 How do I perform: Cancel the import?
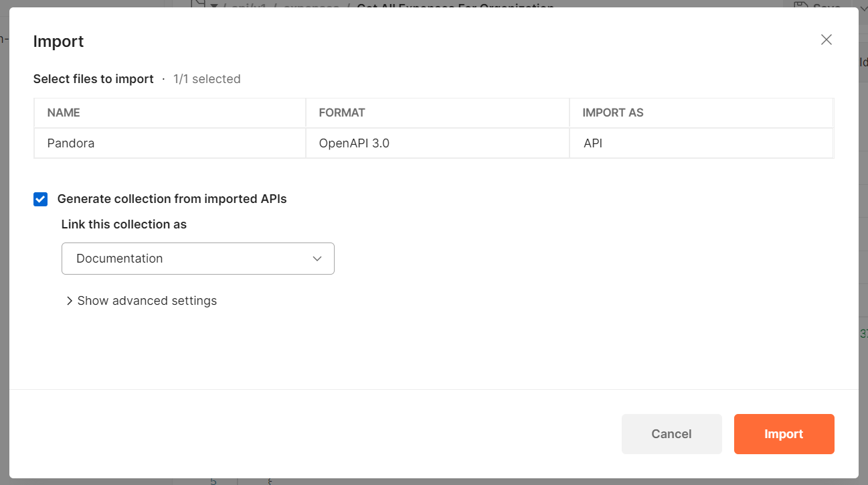[x=671, y=434]
